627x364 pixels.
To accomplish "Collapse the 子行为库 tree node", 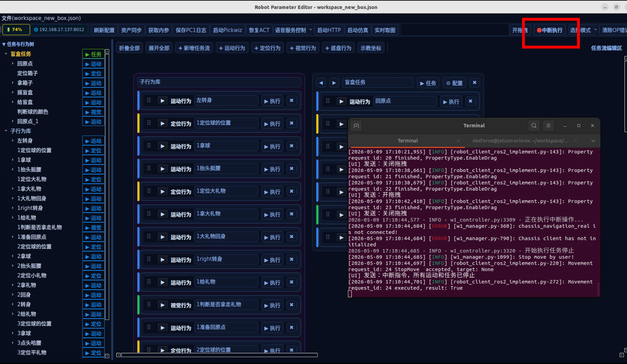I will (x=6, y=131).
